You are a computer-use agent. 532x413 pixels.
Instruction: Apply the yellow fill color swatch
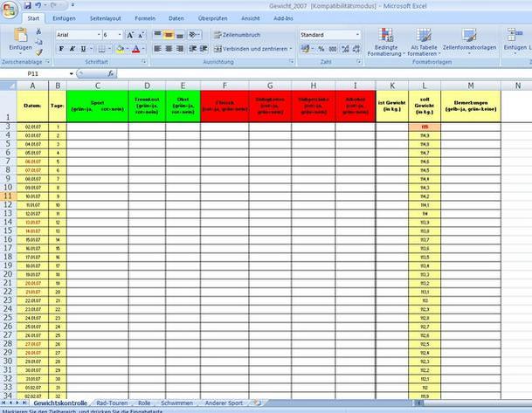tap(120, 49)
